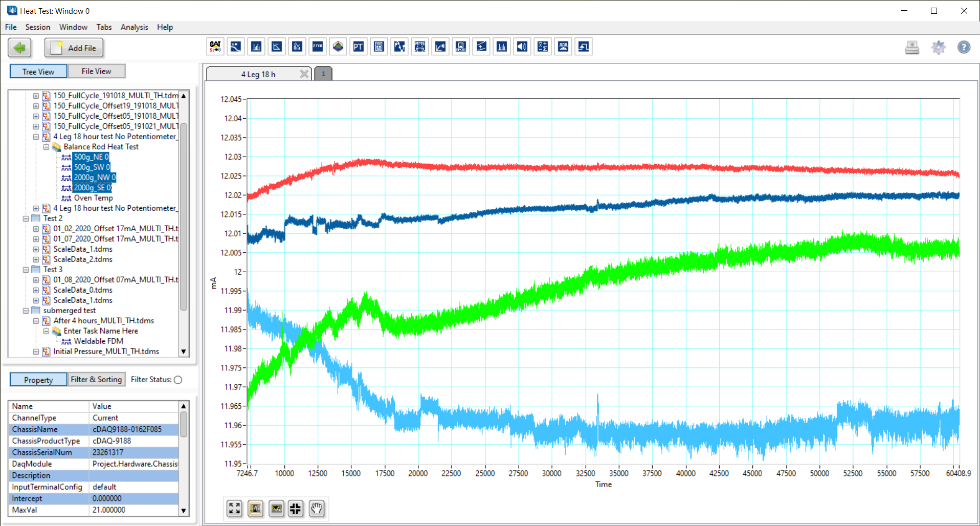Screen dimensions: 980x526
Task: Toggle band zoom mode on the graph
Action: (x=255, y=509)
